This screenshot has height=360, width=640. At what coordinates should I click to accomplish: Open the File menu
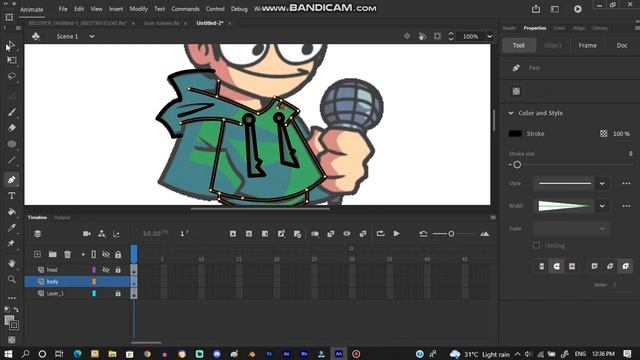tap(63, 9)
